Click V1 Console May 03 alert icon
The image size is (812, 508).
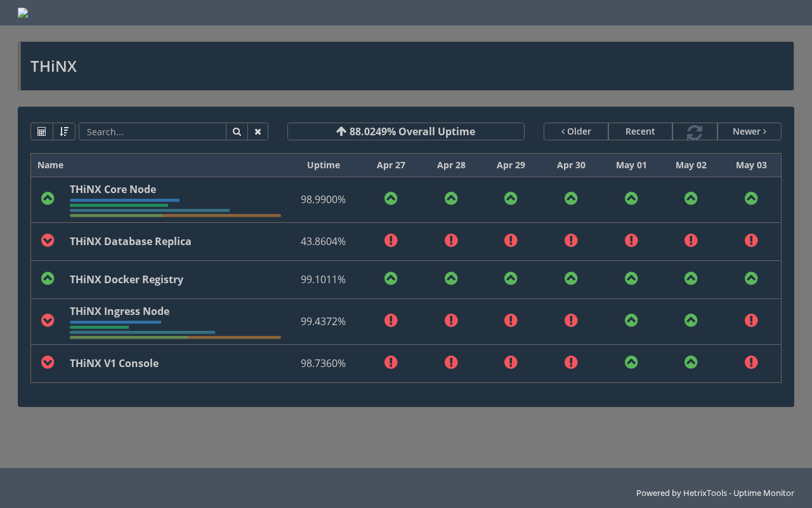coord(751,362)
